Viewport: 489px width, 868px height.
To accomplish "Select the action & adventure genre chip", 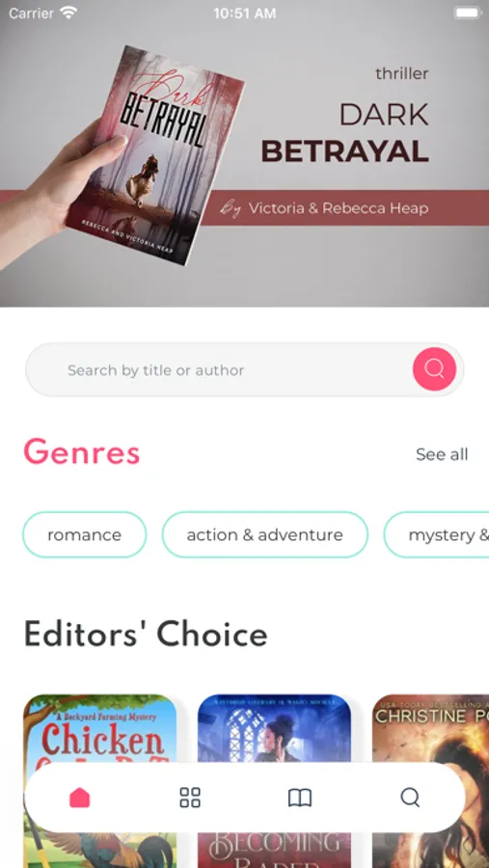I will point(264,534).
